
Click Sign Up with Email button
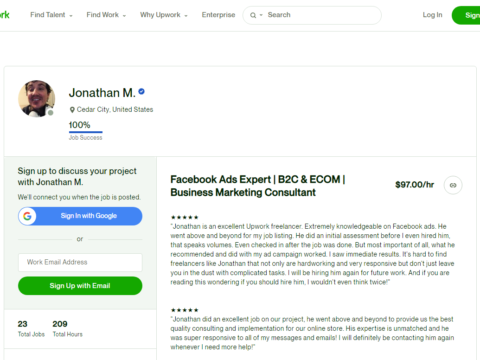(80, 286)
